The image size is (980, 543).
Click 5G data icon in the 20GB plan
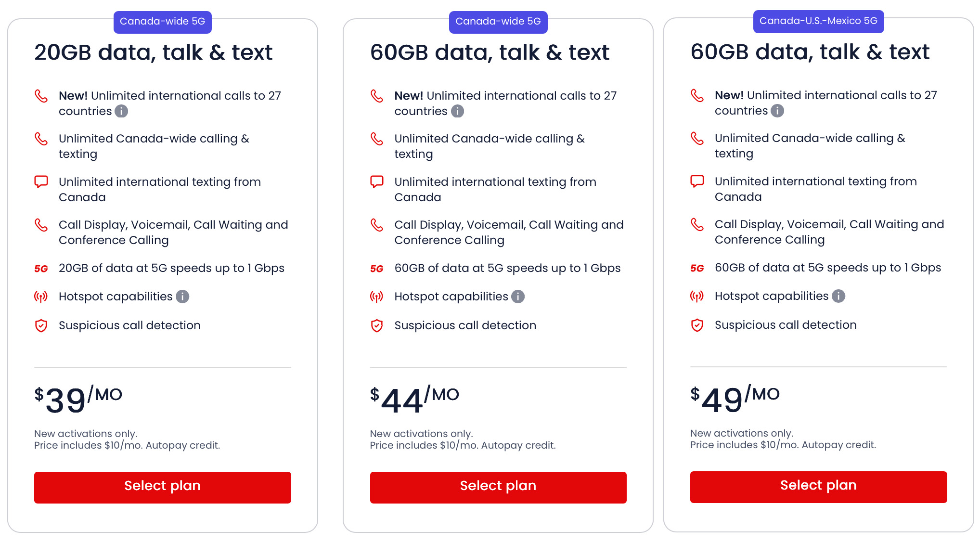(x=41, y=269)
